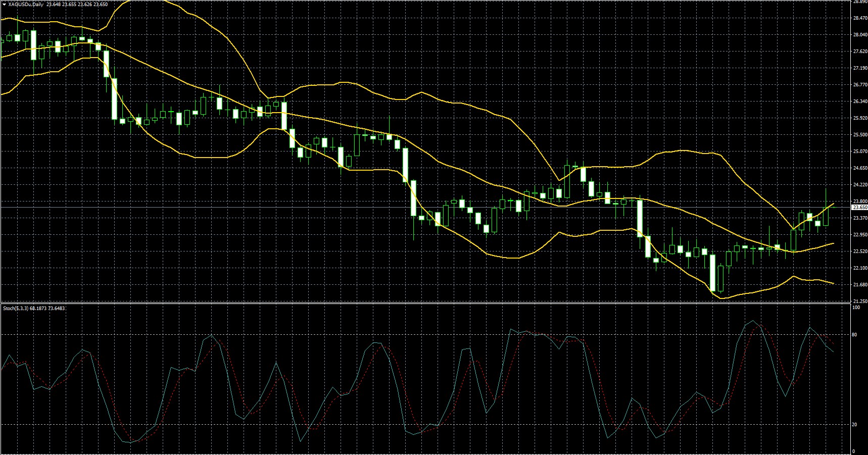Click the 24.220 price axis label
Screen dimensions: 868x455
pos(860,185)
